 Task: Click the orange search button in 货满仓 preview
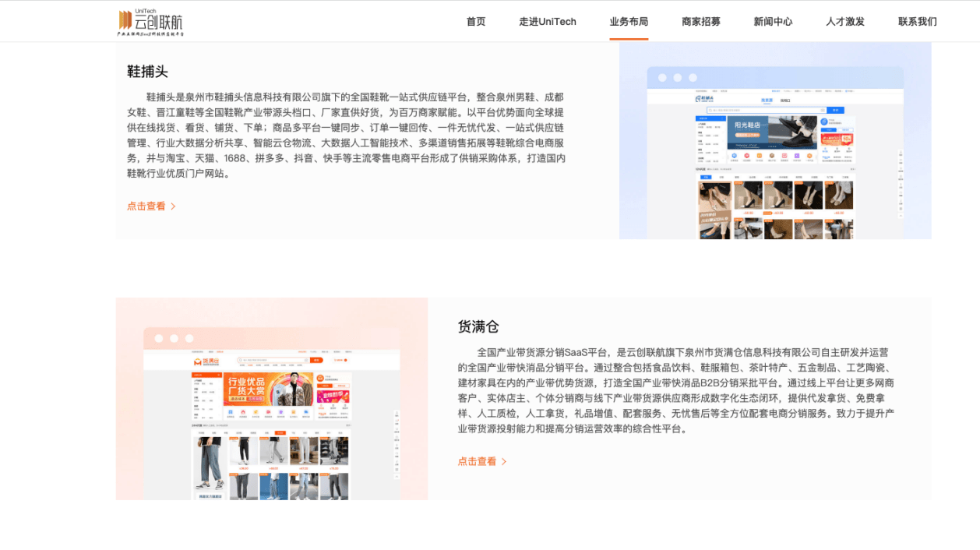(x=316, y=360)
